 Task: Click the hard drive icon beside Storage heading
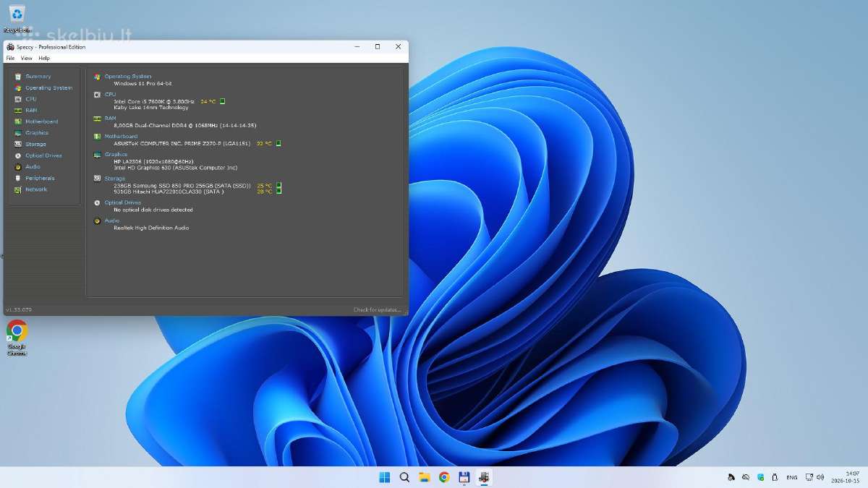98,179
